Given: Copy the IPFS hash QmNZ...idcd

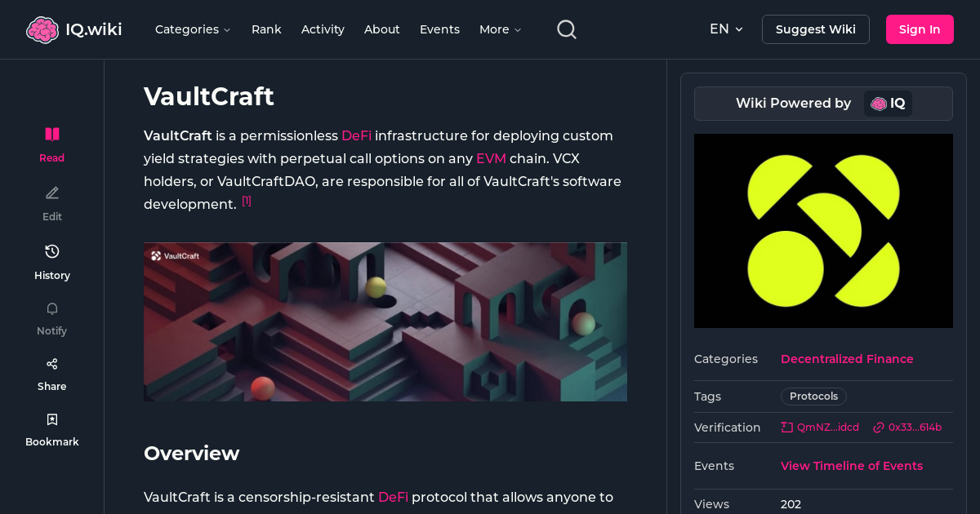Looking at the screenshot, I should (820, 427).
